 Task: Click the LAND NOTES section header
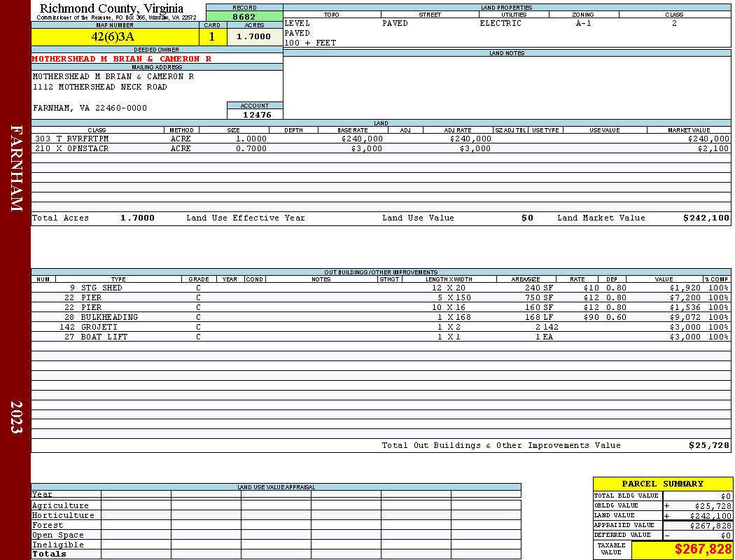507,53
